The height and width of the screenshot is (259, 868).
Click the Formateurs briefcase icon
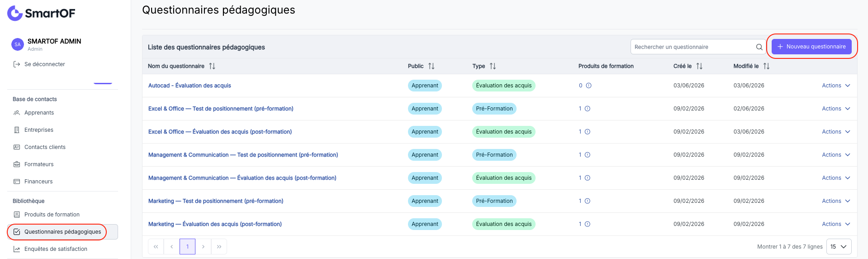[x=17, y=164]
